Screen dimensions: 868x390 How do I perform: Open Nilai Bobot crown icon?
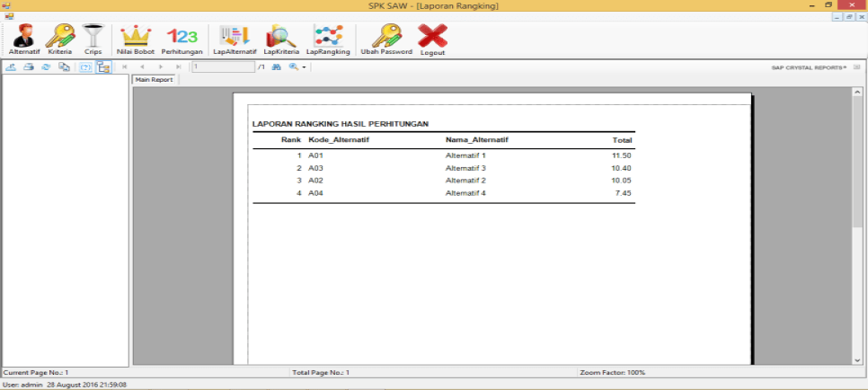tap(135, 40)
